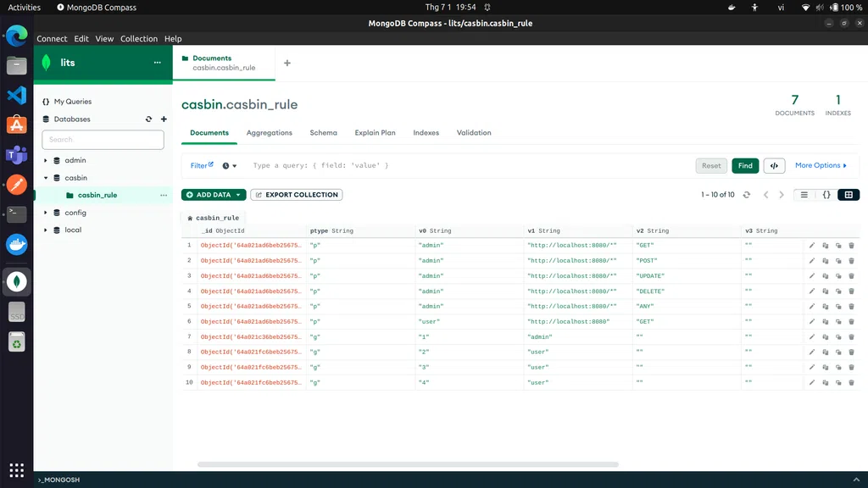Click the database search field
Viewport: 868px width, 488px height.
point(103,140)
